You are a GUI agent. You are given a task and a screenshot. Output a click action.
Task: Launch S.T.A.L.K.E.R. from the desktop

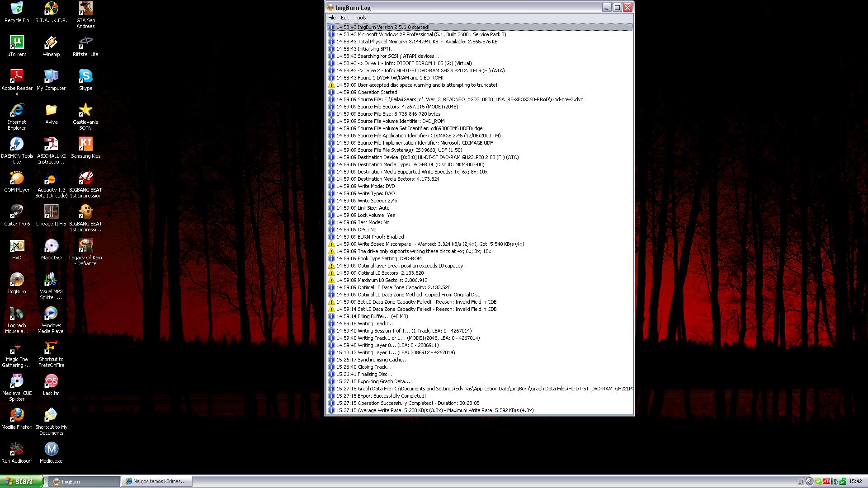click(51, 12)
